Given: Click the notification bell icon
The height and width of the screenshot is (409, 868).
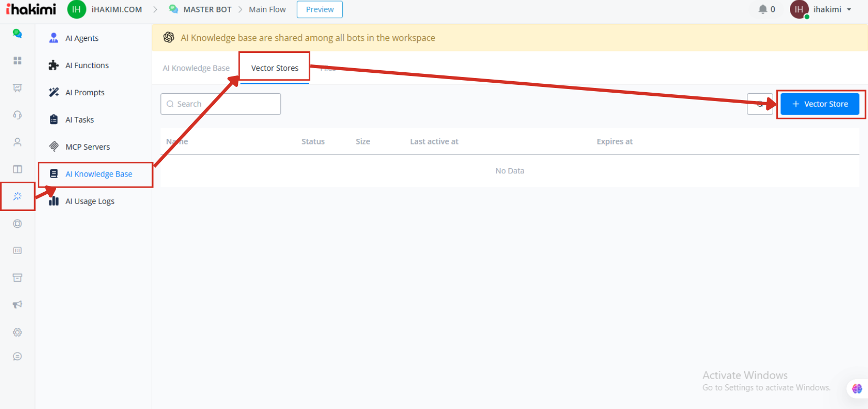Looking at the screenshot, I should tap(763, 9).
